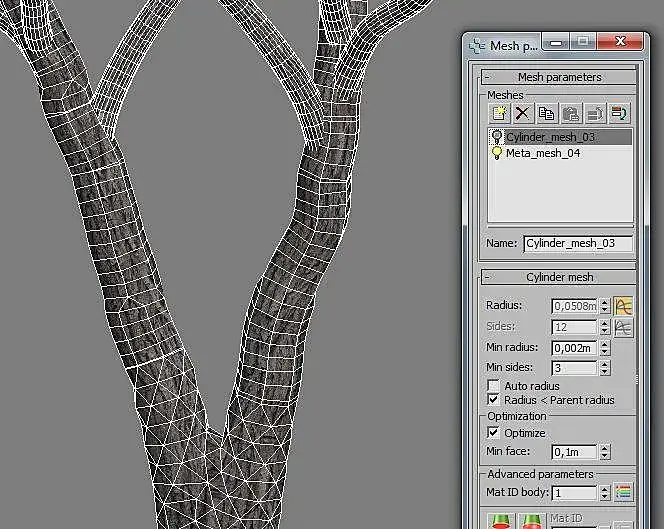Increase Min face with spinner up arrow
Viewport: 664px width, 529px height.
[605, 449]
